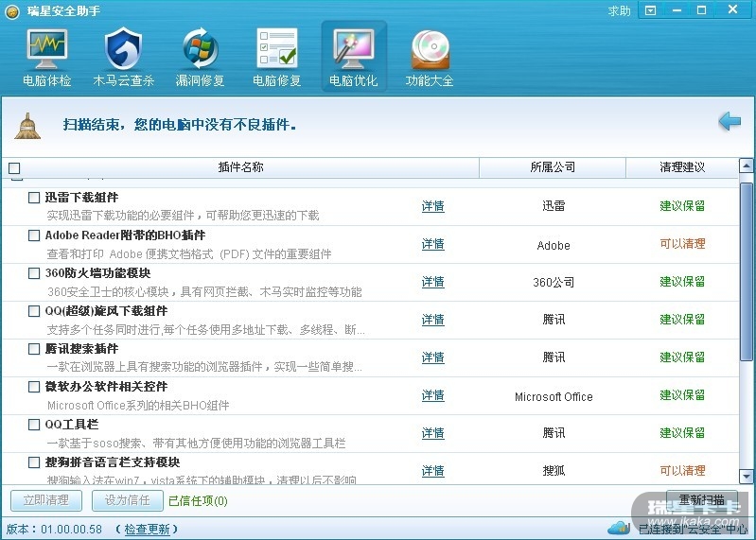Image resolution: width=756 pixels, height=540 pixels.
Task: Select 电脑优化 computer optimization icon
Action: click(354, 58)
